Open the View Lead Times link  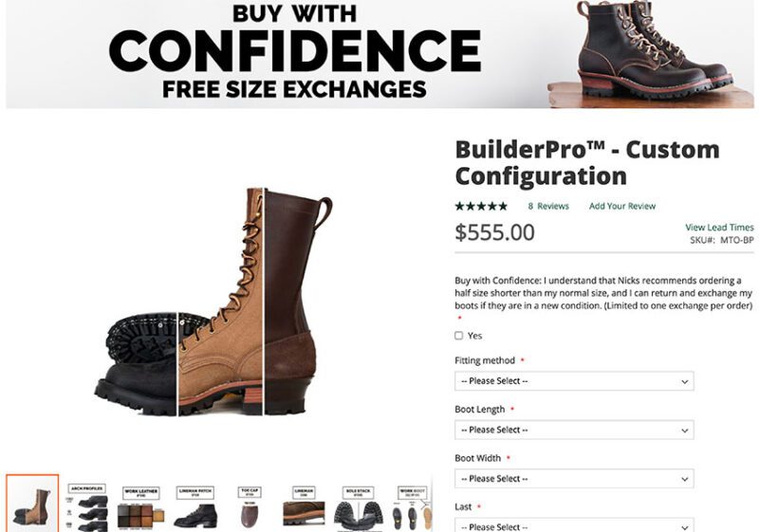[x=719, y=228]
